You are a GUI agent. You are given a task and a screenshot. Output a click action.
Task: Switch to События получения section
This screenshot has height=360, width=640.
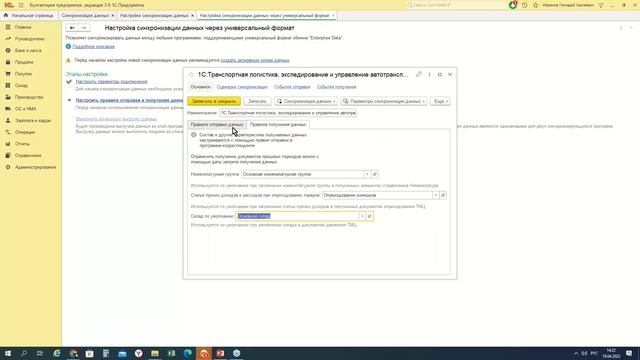[x=336, y=87]
